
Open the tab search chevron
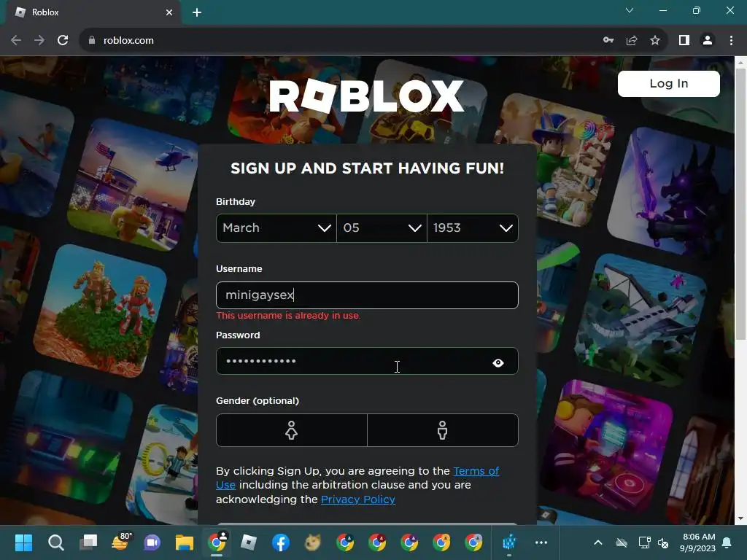click(x=630, y=10)
